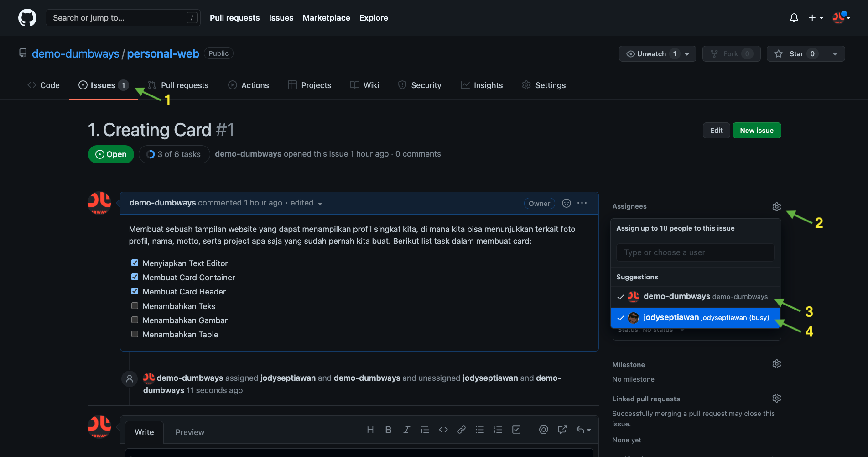Click the Type or choose a user field
This screenshot has height=457, width=868.
[x=695, y=252]
